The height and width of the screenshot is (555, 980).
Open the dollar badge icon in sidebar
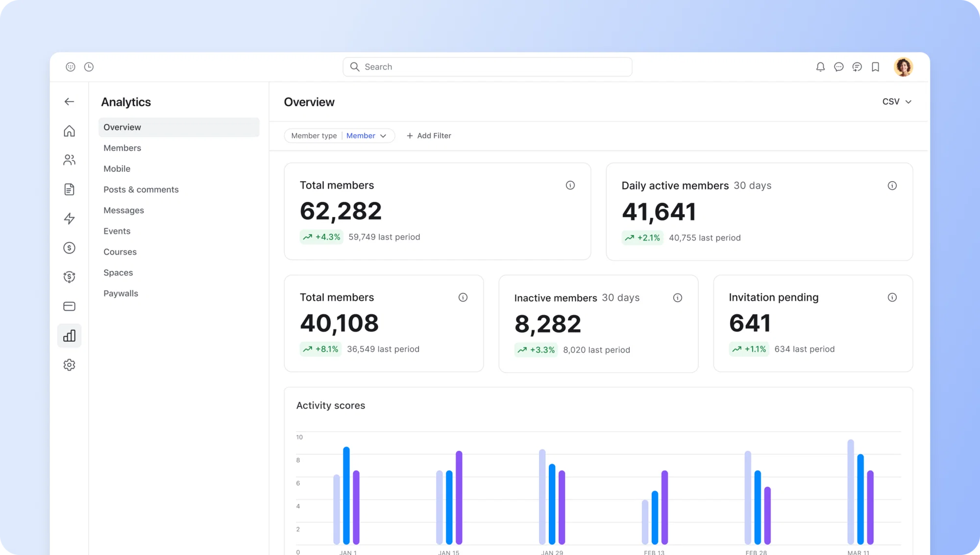coord(69,277)
